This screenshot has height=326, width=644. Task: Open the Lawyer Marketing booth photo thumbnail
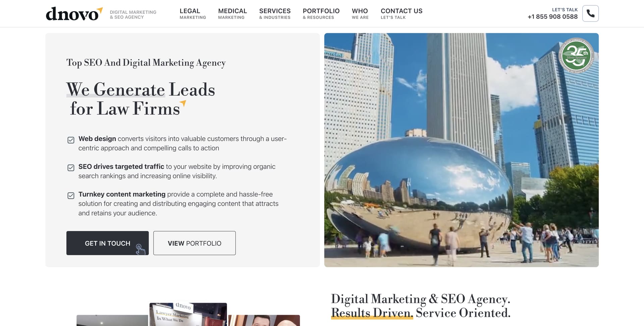(188, 314)
